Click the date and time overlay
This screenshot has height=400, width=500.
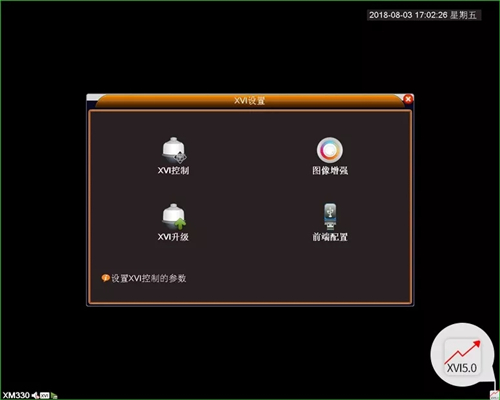click(423, 15)
